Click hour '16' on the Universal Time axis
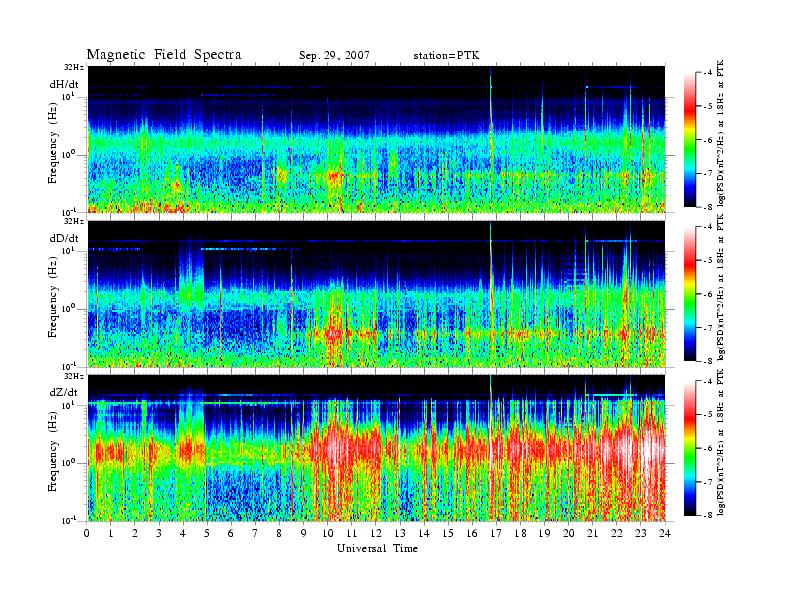The height and width of the screenshot is (612, 792). click(472, 533)
